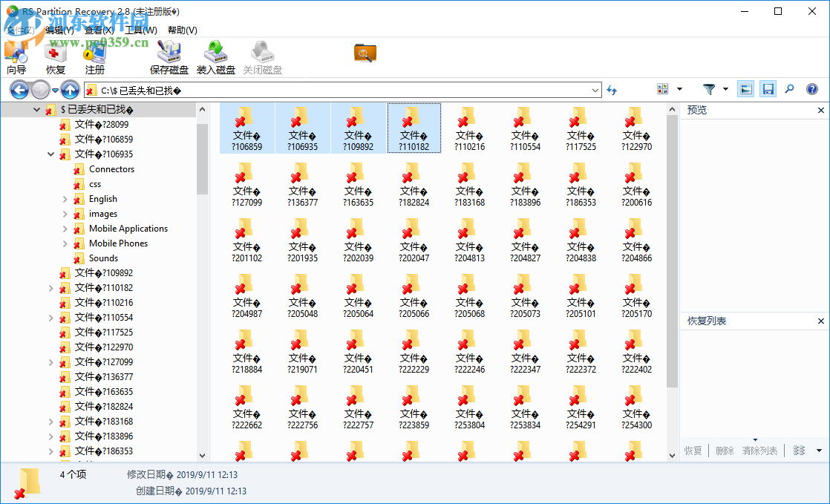This screenshot has width=830, height=504.
Task: Click inside the C:\ address bar field
Action: point(297,89)
